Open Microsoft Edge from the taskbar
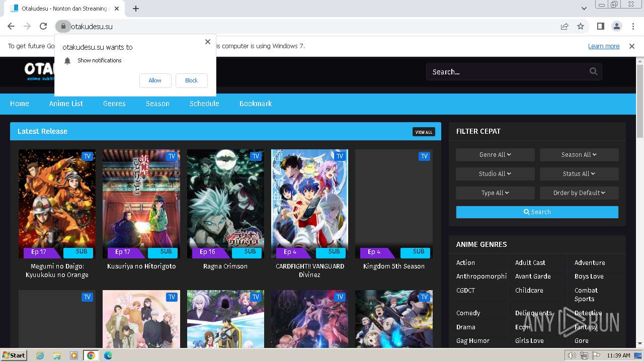The image size is (644, 362). click(x=108, y=355)
